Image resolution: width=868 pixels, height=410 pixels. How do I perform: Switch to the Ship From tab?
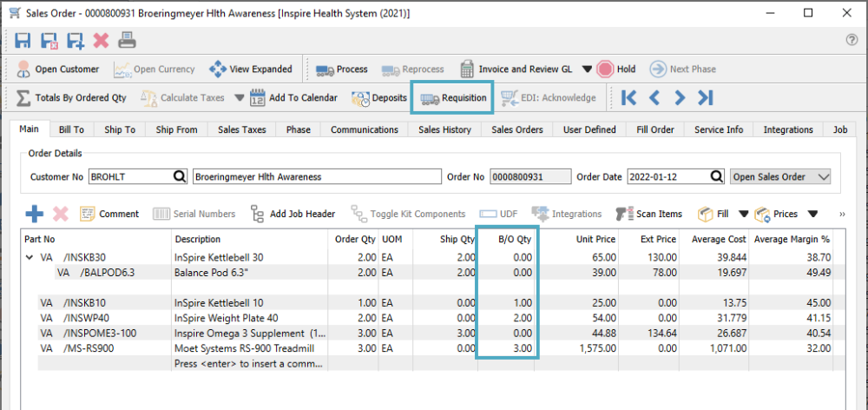click(x=176, y=129)
